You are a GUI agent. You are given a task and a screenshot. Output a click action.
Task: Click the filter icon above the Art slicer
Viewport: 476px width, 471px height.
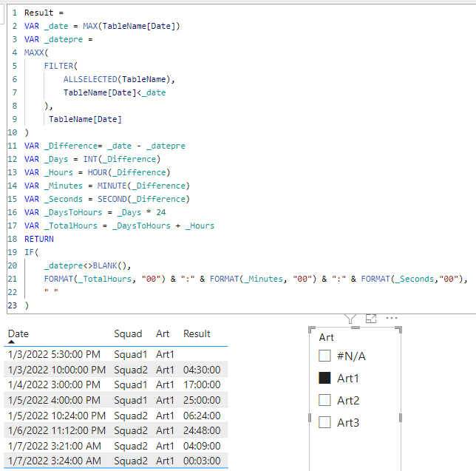point(350,319)
